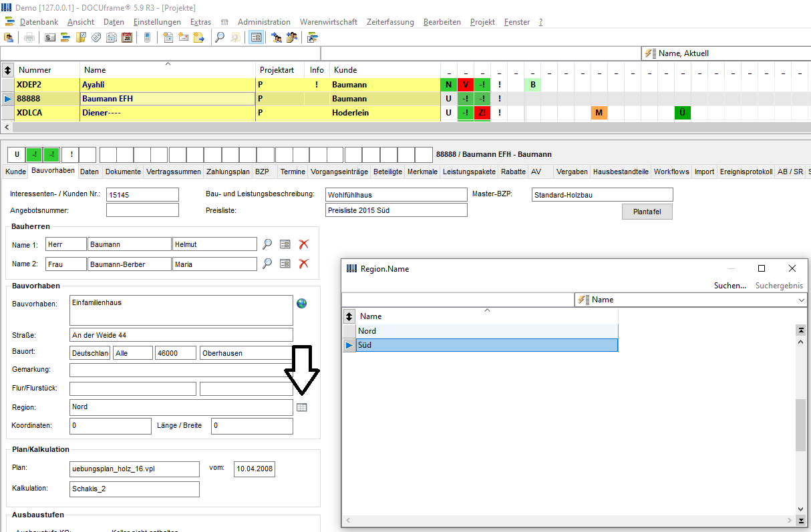The height and width of the screenshot is (532, 811).
Task: Click the mobile phone toolbar icon
Action: tap(147, 37)
